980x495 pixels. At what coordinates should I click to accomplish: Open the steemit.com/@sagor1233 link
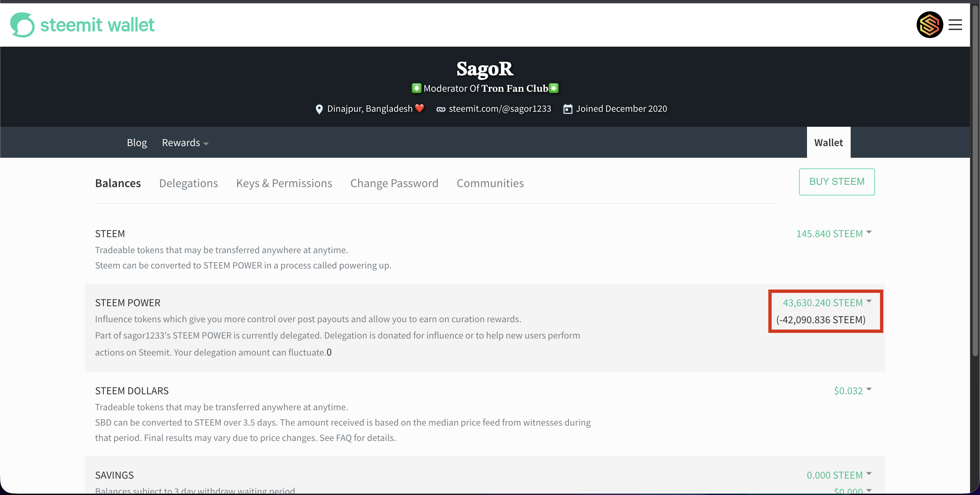coord(500,109)
